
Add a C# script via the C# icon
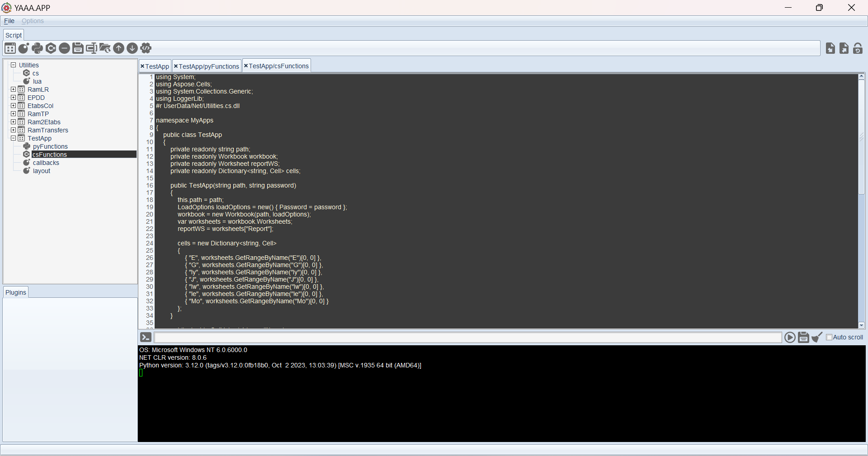pyautogui.click(x=51, y=48)
